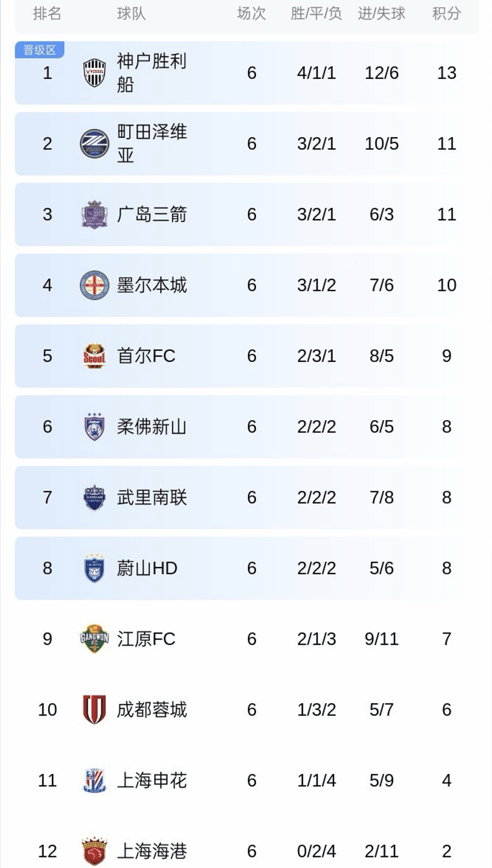Tap the Shanghai Shenhua crest

[x=95, y=781]
